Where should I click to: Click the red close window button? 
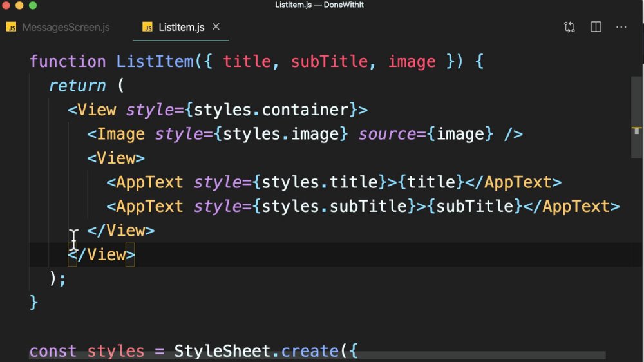[6, 5]
